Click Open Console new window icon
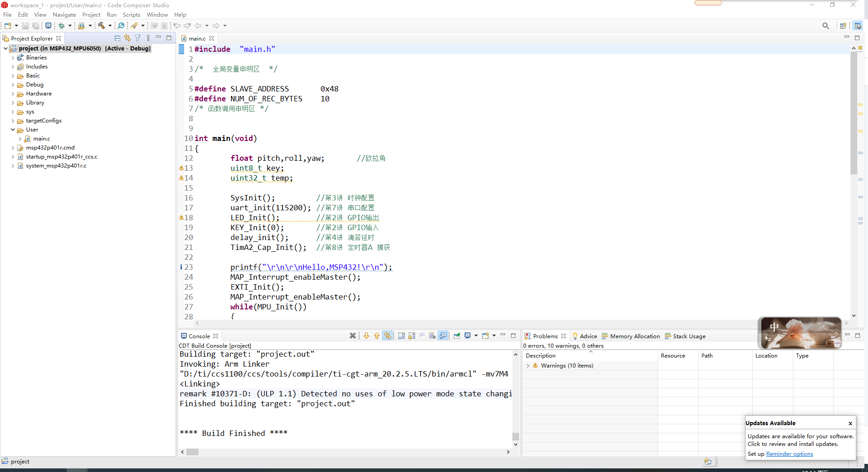This screenshot has height=472, width=868. tap(485, 336)
